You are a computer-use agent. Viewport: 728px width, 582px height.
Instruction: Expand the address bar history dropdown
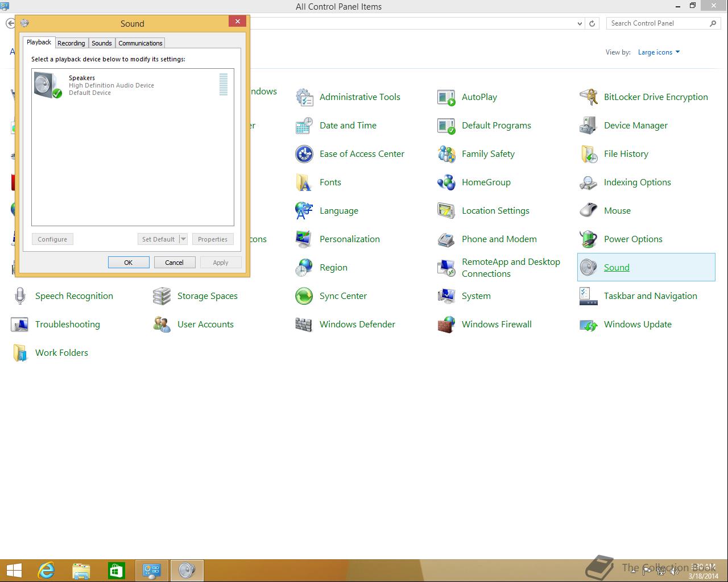pos(580,23)
